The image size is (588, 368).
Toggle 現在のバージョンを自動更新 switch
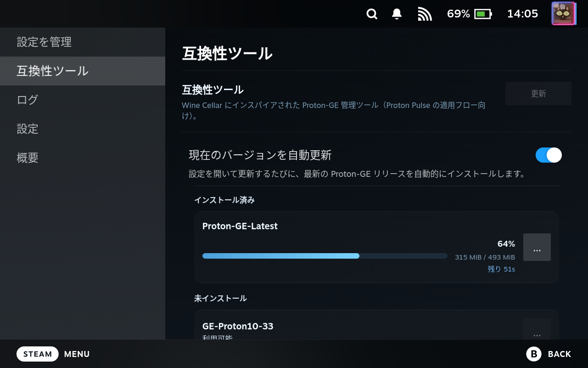point(549,155)
